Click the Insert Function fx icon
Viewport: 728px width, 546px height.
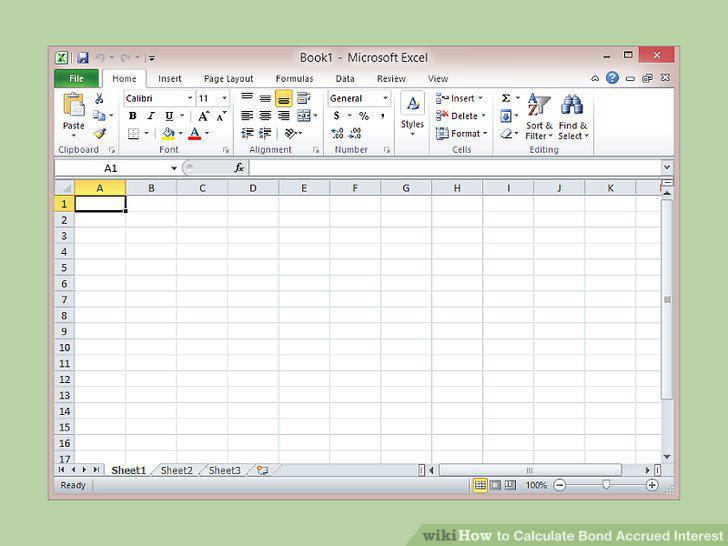[x=239, y=168]
